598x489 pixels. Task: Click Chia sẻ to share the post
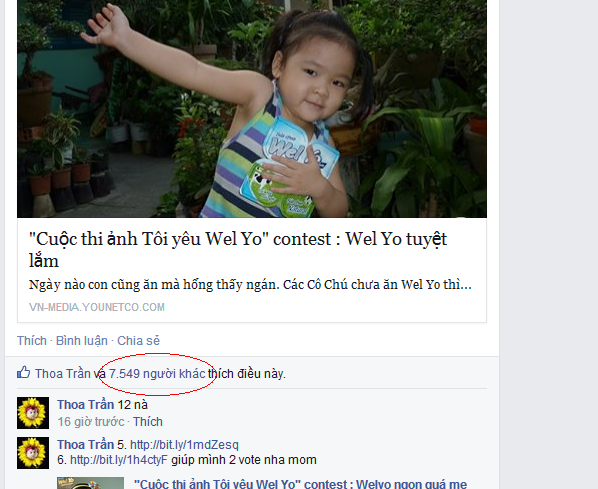coord(138,341)
